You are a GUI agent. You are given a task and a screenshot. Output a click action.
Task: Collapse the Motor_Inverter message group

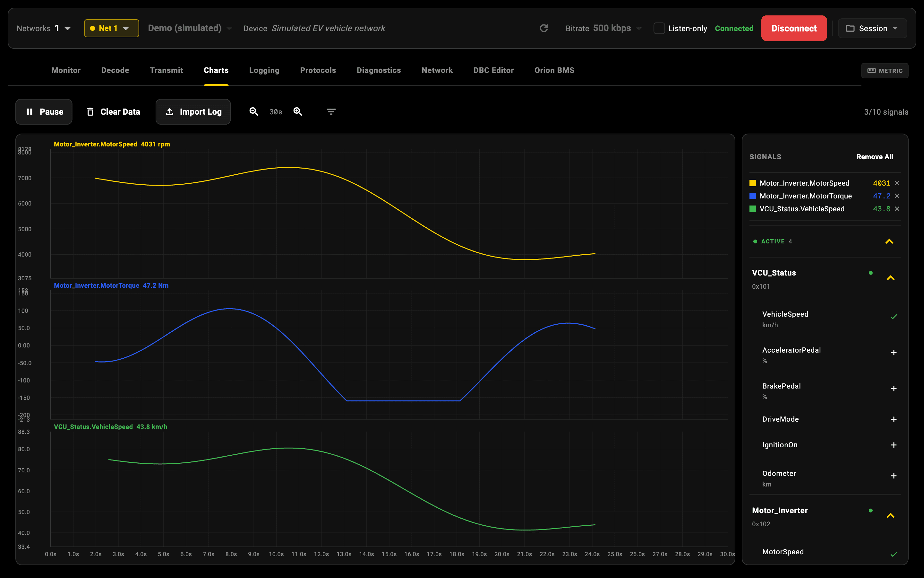click(x=890, y=516)
